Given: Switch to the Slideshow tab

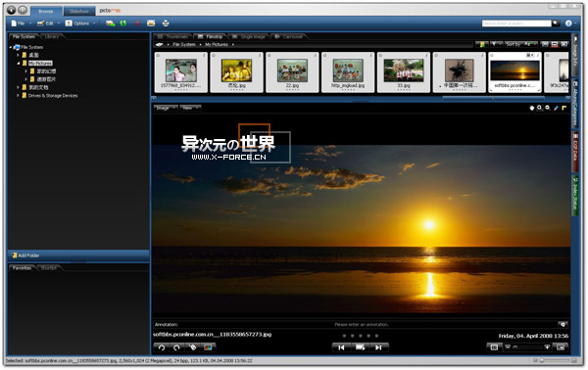Looking at the screenshot, I should click(79, 11).
